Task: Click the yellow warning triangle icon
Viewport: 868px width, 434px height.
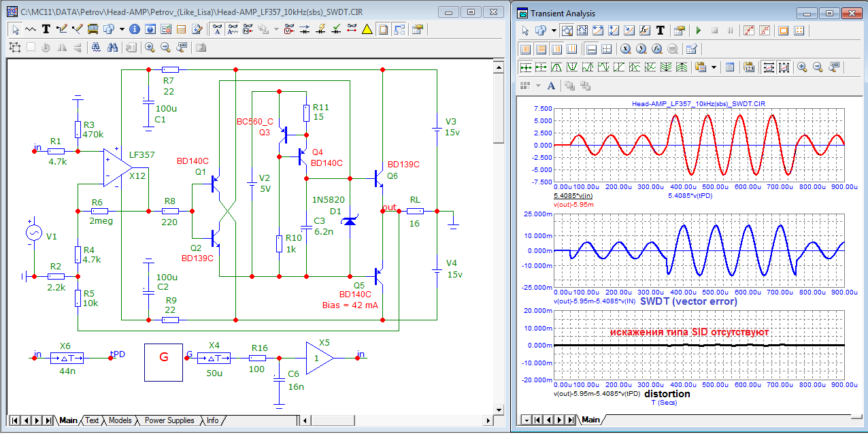Action: (367, 29)
